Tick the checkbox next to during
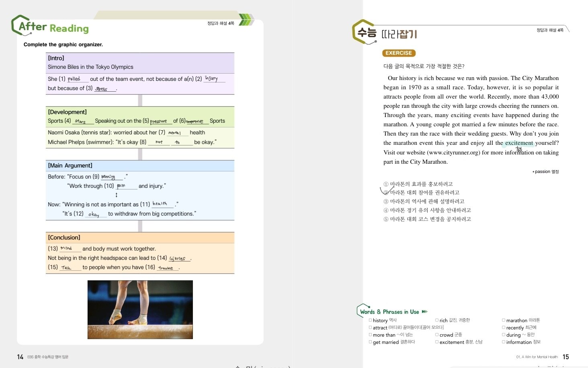The width and height of the screenshot is (588, 368). [x=504, y=335]
